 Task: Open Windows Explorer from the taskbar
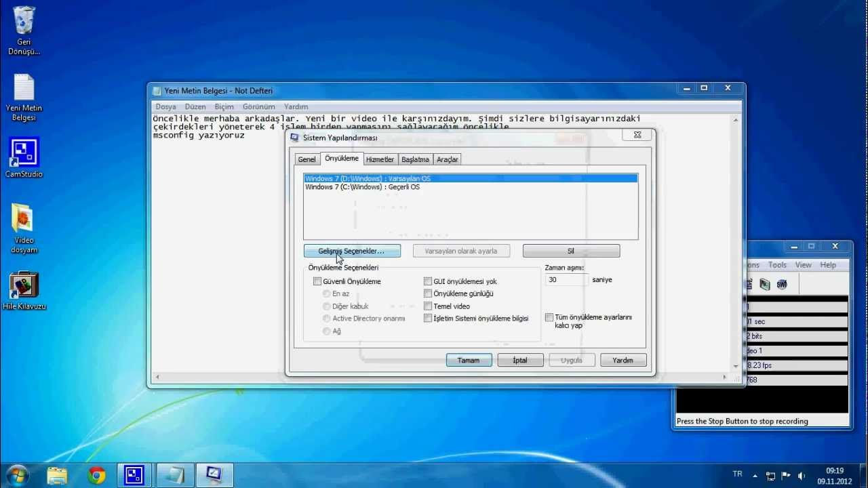[x=58, y=475]
